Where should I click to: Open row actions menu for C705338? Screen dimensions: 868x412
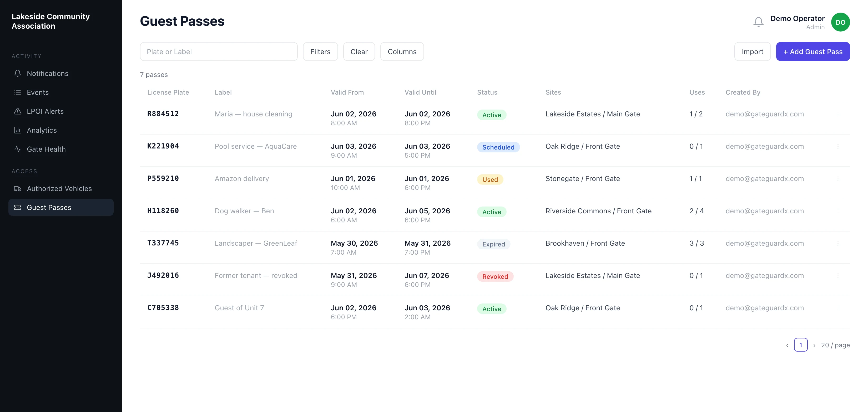838,308
